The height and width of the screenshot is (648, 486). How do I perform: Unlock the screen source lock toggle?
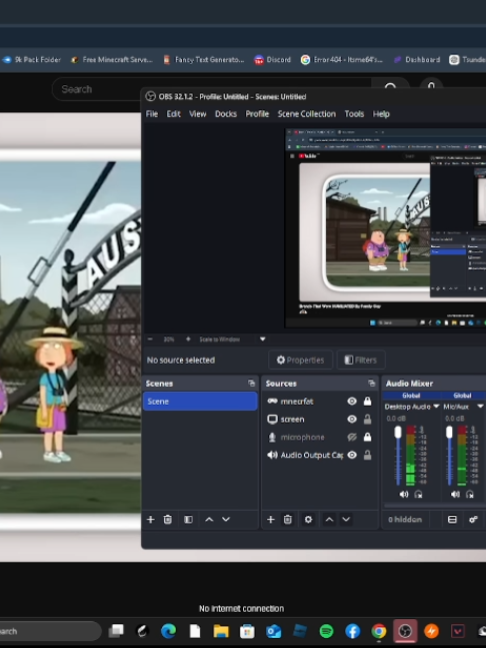point(367,419)
